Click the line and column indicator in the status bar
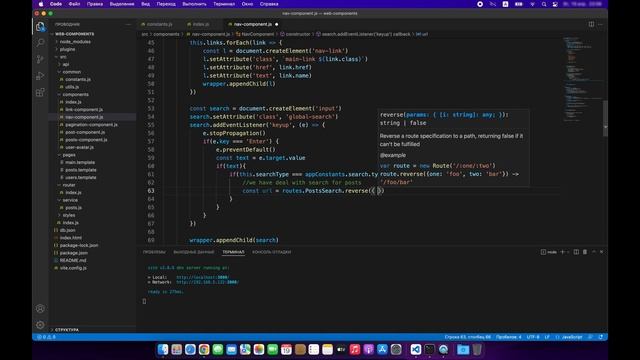The width and height of the screenshot is (640, 360). (x=468, y=337)
